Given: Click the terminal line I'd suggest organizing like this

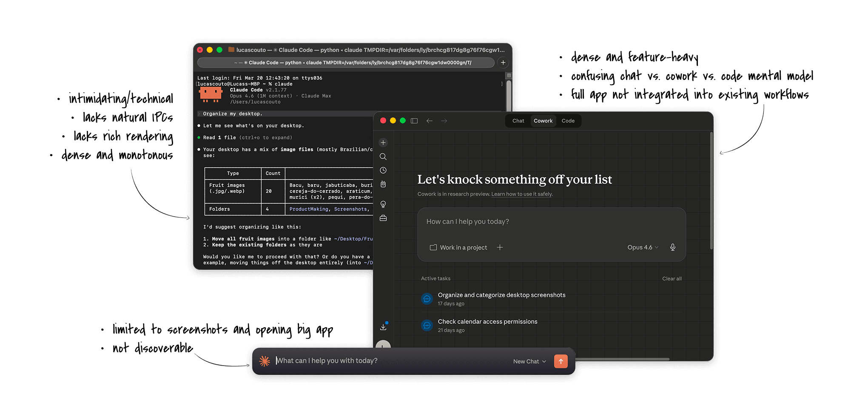Looking at the screenshot, I should pos(252,227).
